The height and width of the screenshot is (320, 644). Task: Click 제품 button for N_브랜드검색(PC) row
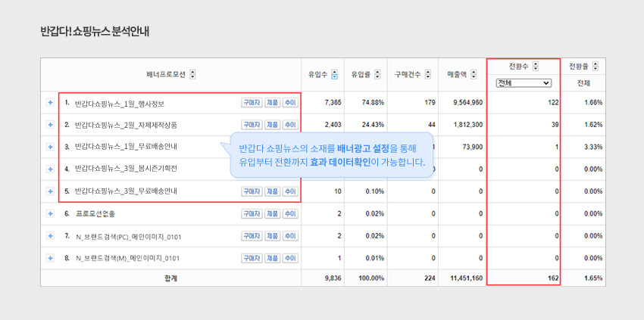(x=272, y=236)
